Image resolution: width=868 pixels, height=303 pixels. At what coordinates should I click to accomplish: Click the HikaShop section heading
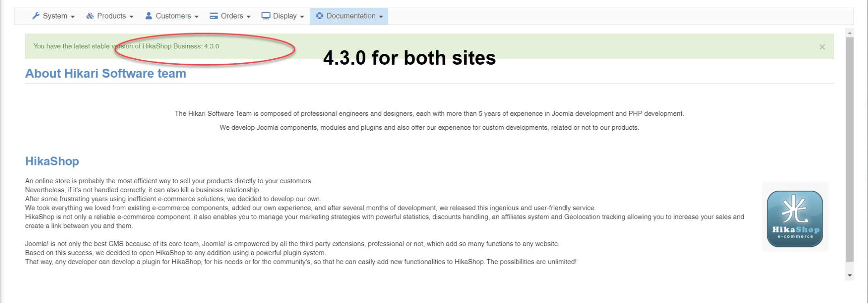[52, 161]
